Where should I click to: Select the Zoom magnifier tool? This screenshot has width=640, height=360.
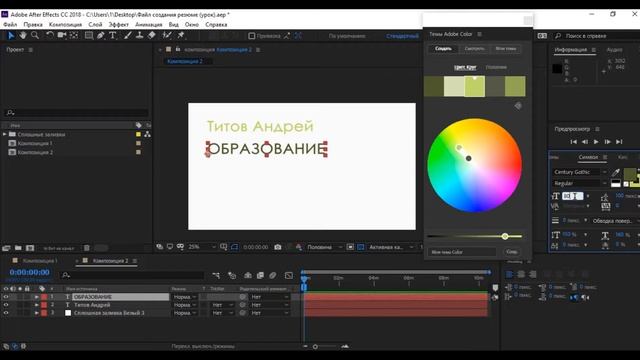[x=35, y=36]
